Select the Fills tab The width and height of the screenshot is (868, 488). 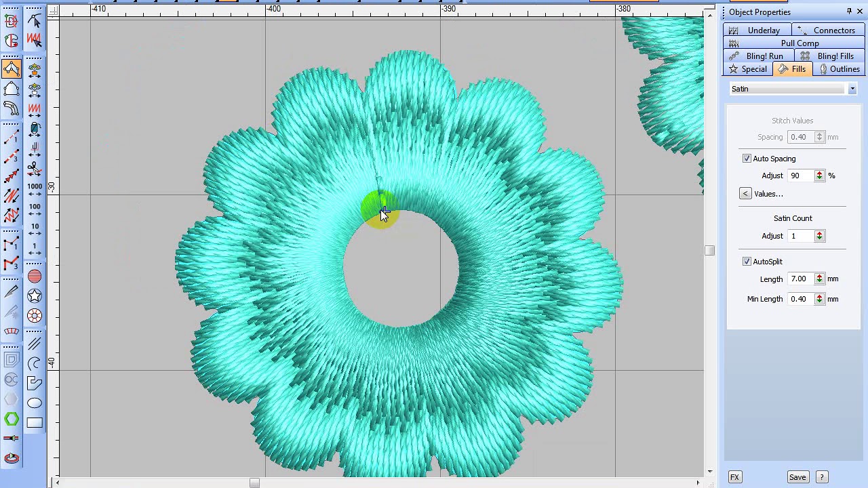coord(792,69)
